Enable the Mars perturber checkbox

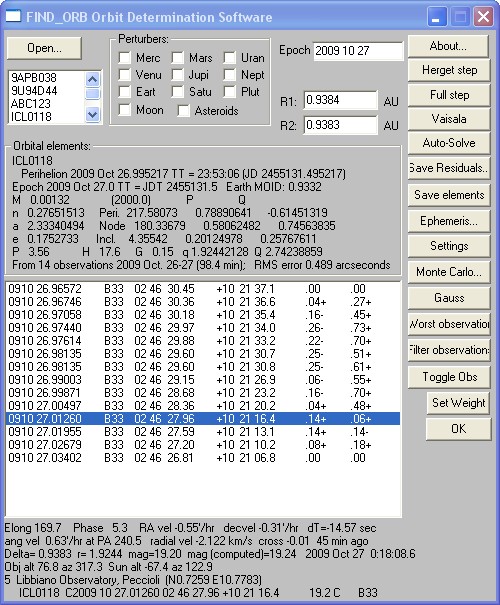click(177, 58)
